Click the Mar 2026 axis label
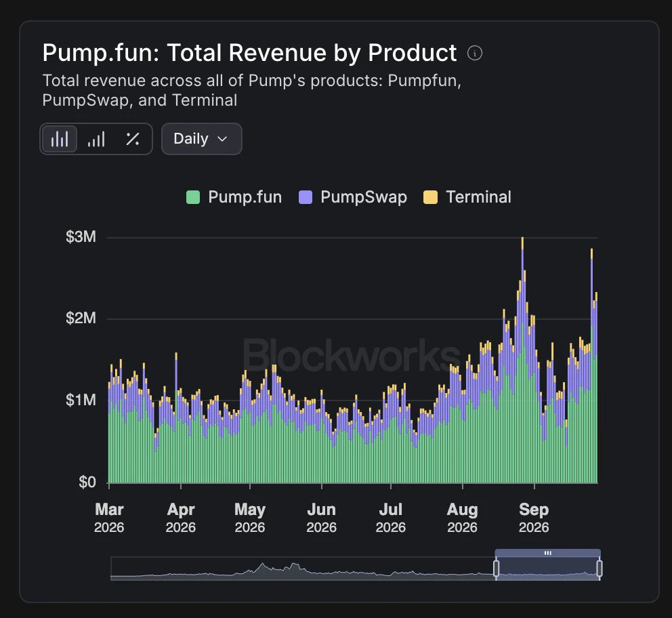 [109, 518]
